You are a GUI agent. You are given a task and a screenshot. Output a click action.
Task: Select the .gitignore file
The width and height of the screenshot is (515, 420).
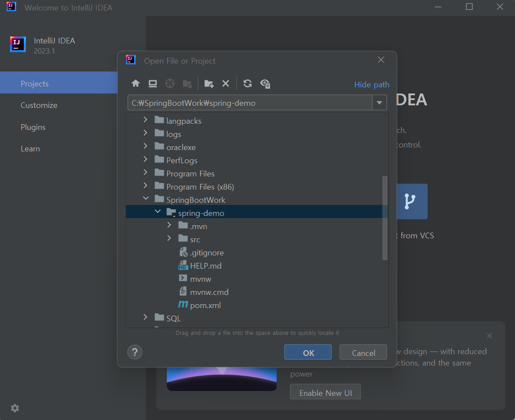click(x=202, y=252)
